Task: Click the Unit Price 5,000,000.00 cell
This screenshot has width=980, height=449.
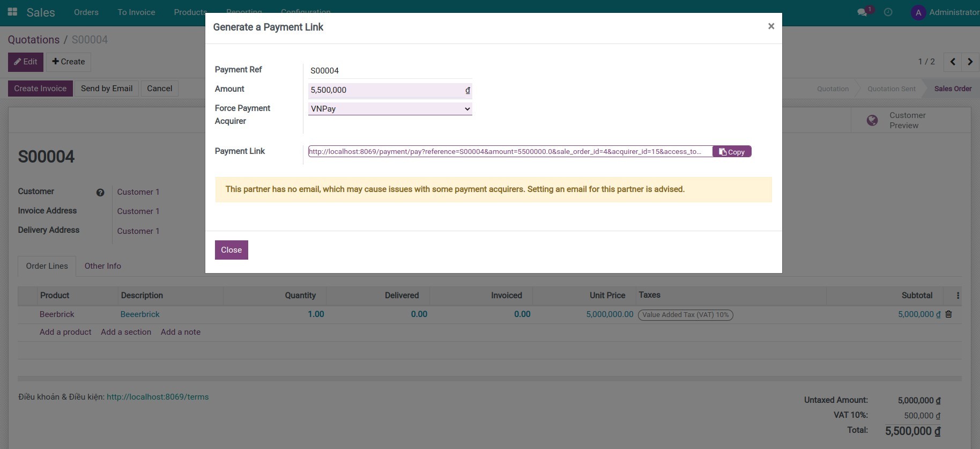Action: (x=610, y=314)
